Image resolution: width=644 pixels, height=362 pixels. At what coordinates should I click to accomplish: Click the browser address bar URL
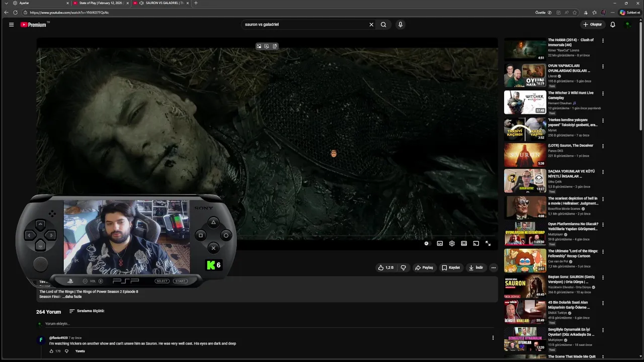tap(69, 13)
